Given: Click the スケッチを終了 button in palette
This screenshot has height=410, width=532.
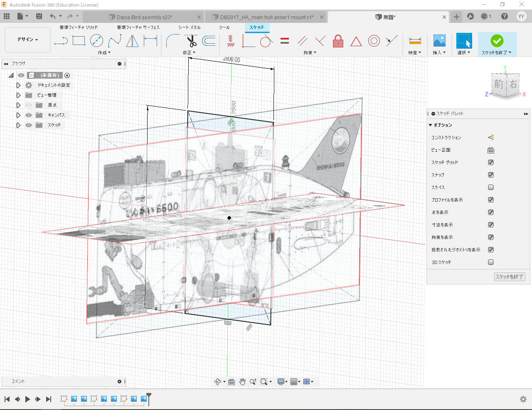Looking at the screenshot, I should (510, 277).
